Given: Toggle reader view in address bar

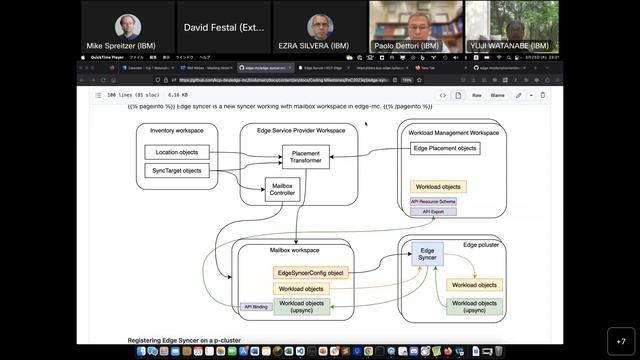Looking at the screenshot, I should pos(395,80).
